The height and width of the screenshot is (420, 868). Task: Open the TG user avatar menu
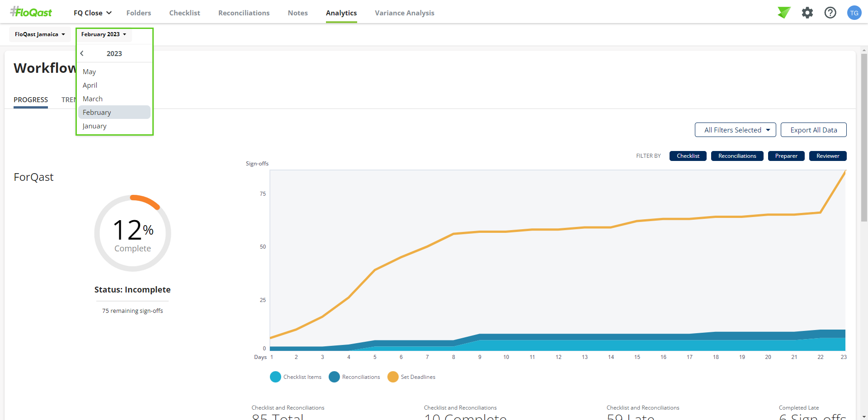pos(854,13)
